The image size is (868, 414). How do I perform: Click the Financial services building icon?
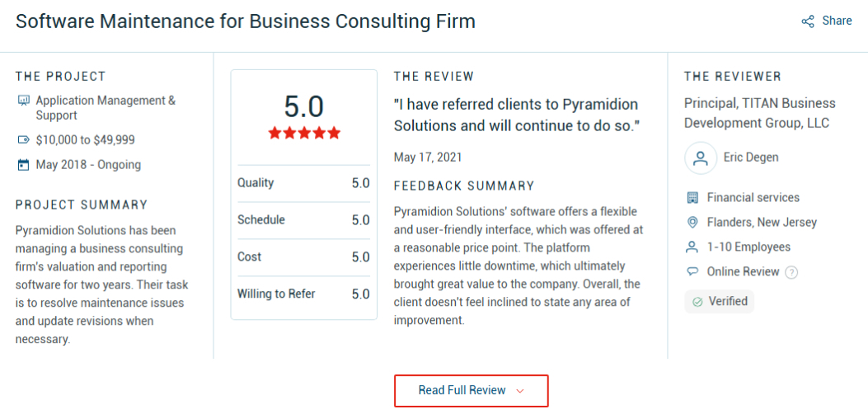click(x=692, y=198)
